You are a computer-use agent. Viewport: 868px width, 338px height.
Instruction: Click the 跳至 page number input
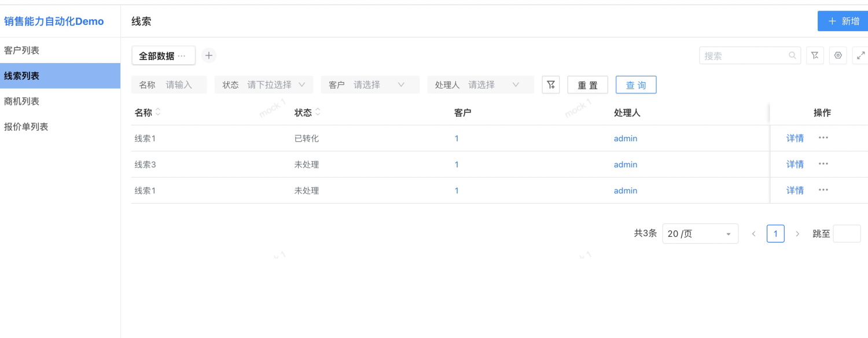point(847,234)
